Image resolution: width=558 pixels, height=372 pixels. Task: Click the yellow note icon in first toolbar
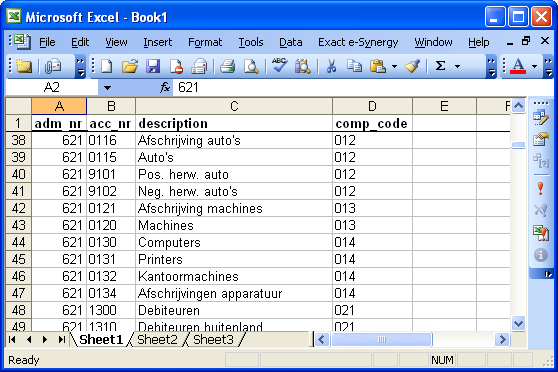pos(24,66)
